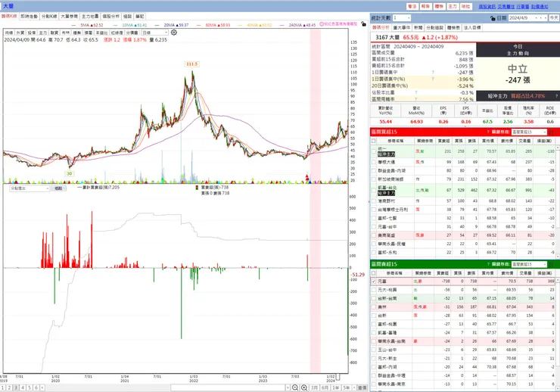560x392 pixels.
Task: Toggle the chart lock icon above the price axis
Action: coord(363,24)
